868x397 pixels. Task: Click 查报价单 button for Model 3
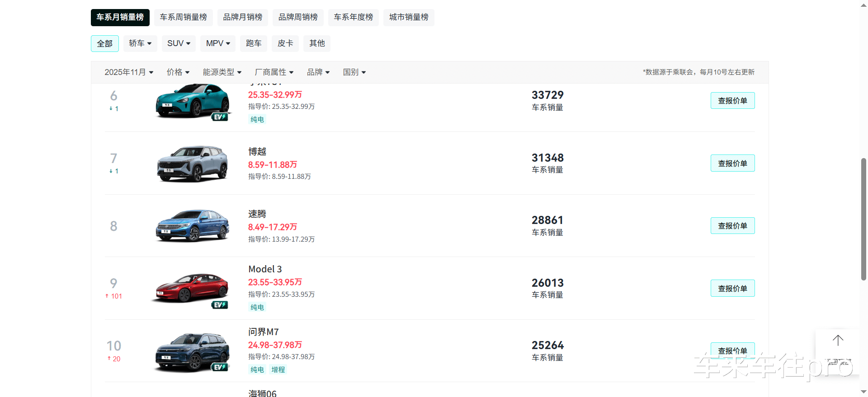tap(732, 289)
